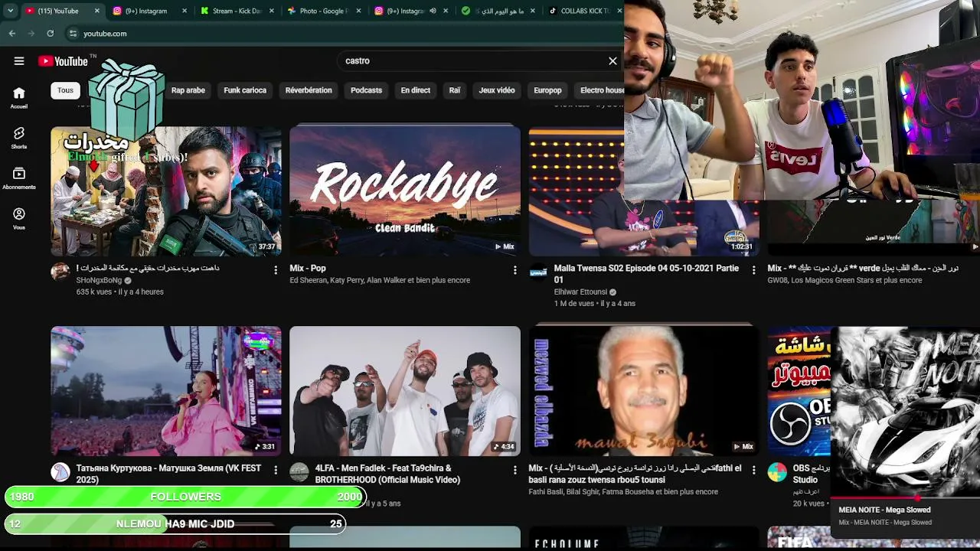Close the (115) YouTube tab
The image size is (980, 551).
[97, 11]
